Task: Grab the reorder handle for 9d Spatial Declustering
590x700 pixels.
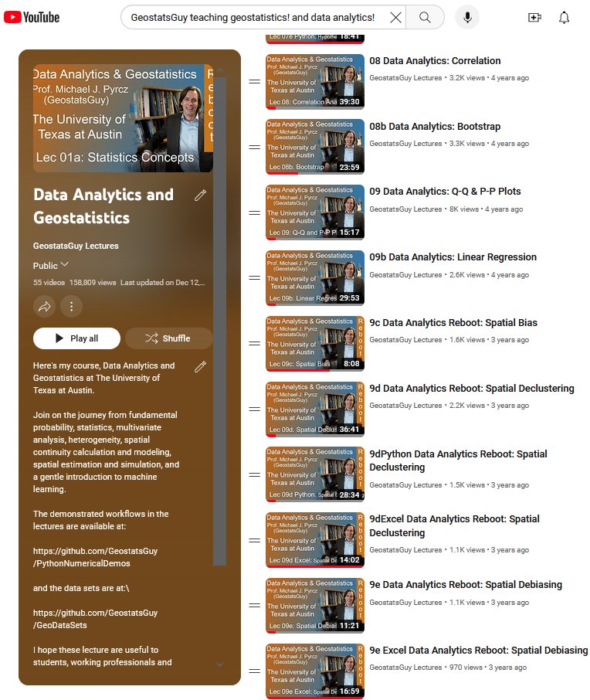Action: coord(254,409)
